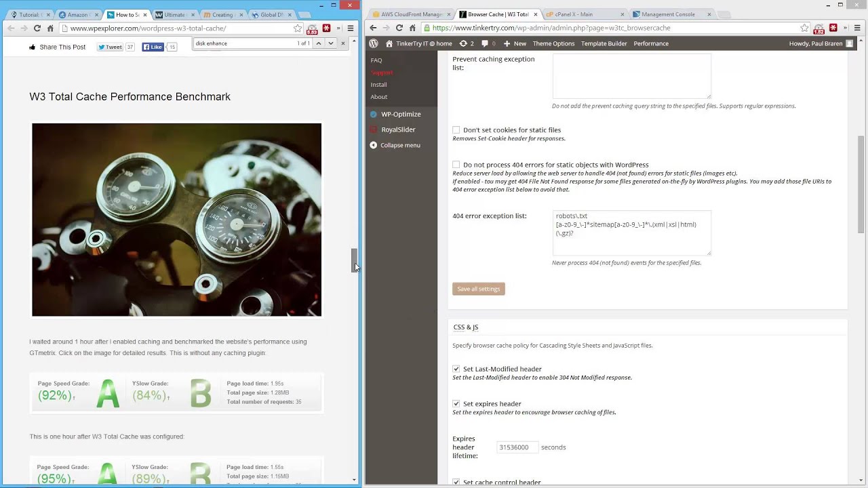The width and height of the screenshot is (868, 488).
Task: Open the Install sidebar link
Action: [x=378, y=85]
